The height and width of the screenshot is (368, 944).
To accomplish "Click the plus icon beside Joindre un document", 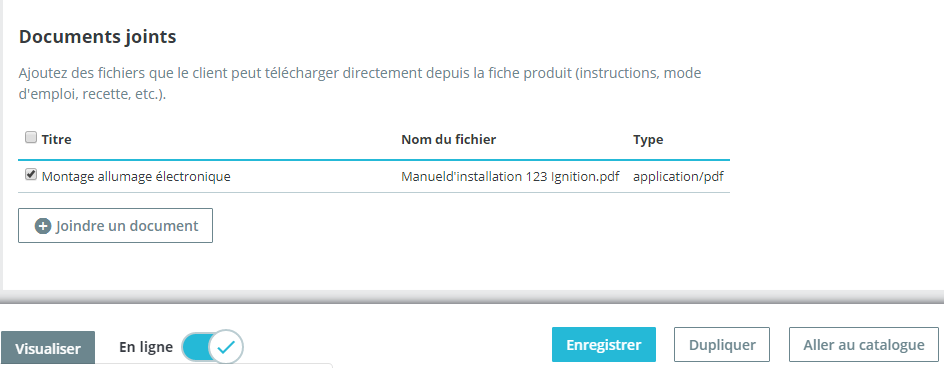I will (43, 226).
